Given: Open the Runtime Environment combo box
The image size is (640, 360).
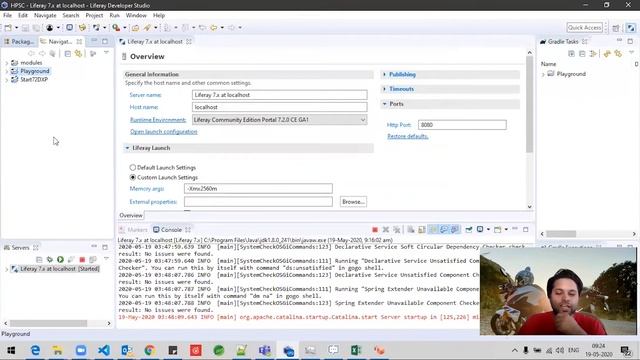Looking at the screenshot, I should [280, 120].
